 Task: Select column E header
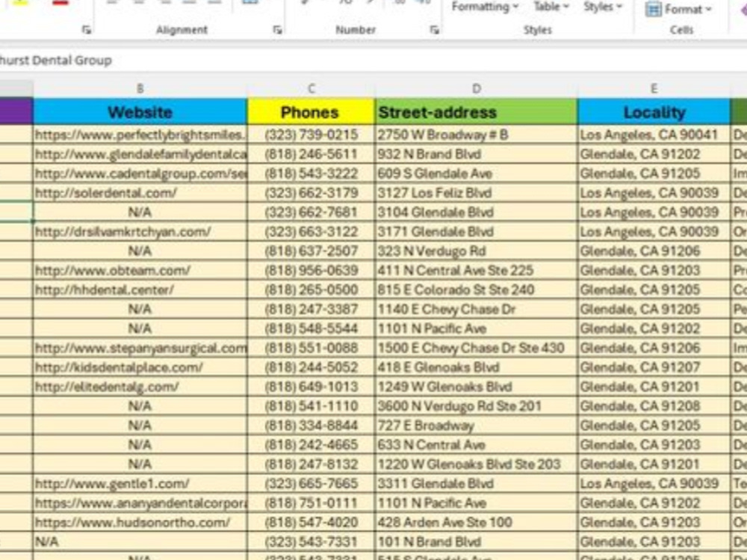[654, 89]
